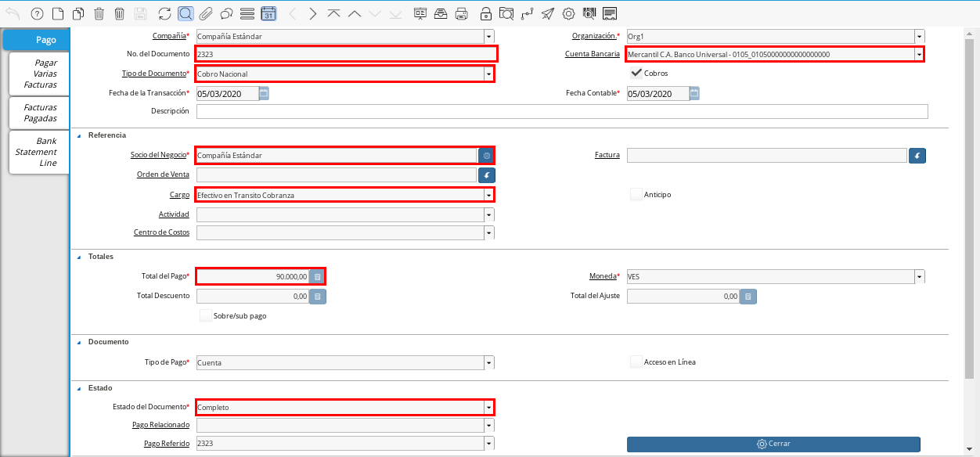Viewport: 980px width, 457px height.
Task: Refresh the record with the circular arrows icon
Action: click(164, 13)
